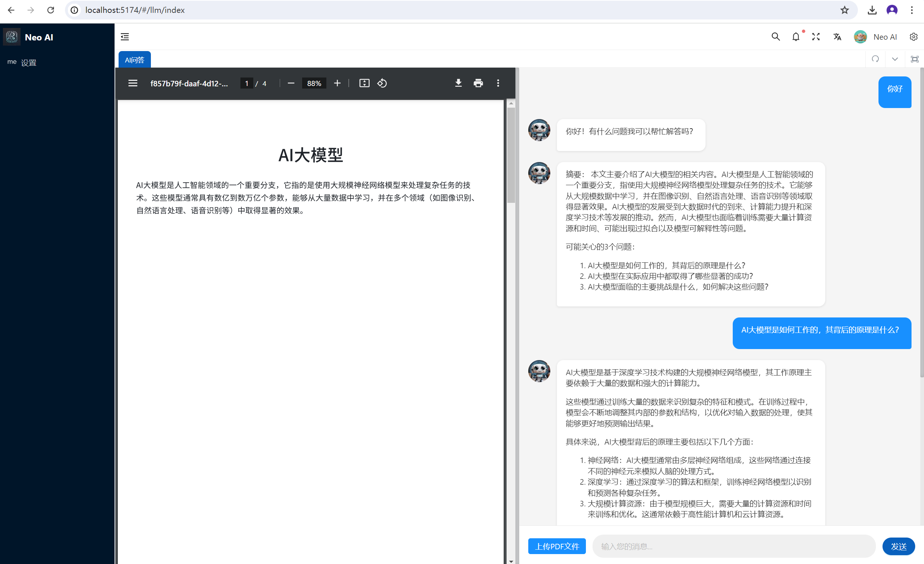Collapse the left navigation sidebar
Image resolution: width=924 pixels, height=564 pixels.
click(125, 37)
